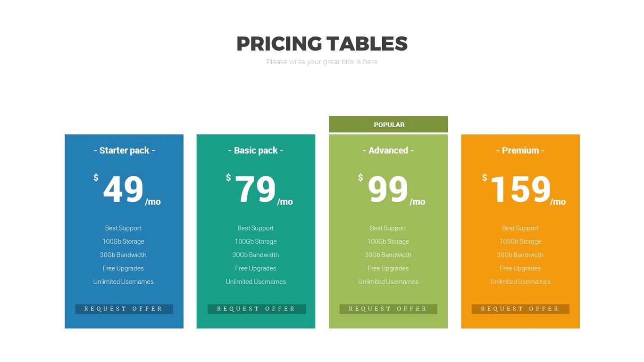
Task: Select Request Offer in the Advanced plan
Action: [x=388, y=309]
